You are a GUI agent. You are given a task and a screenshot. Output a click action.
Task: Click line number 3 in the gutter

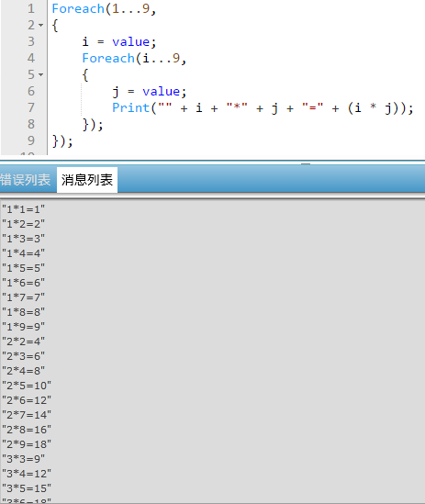tap(31, 41)
